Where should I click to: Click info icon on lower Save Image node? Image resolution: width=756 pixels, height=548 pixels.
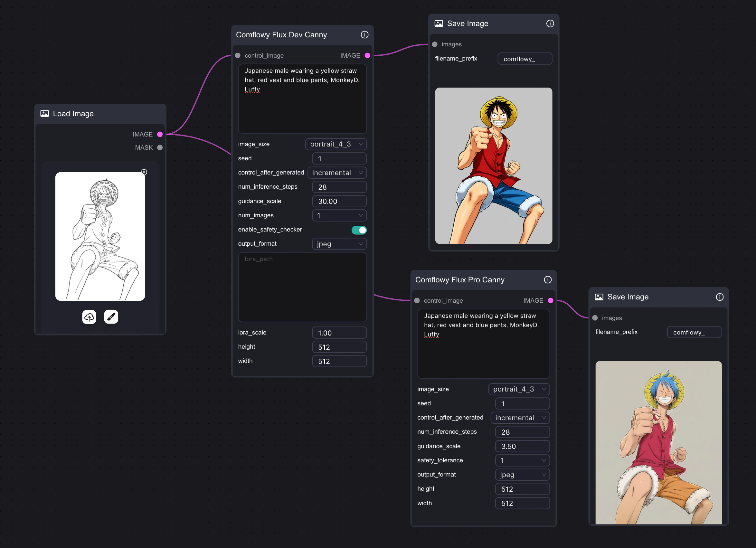(719, 297)
